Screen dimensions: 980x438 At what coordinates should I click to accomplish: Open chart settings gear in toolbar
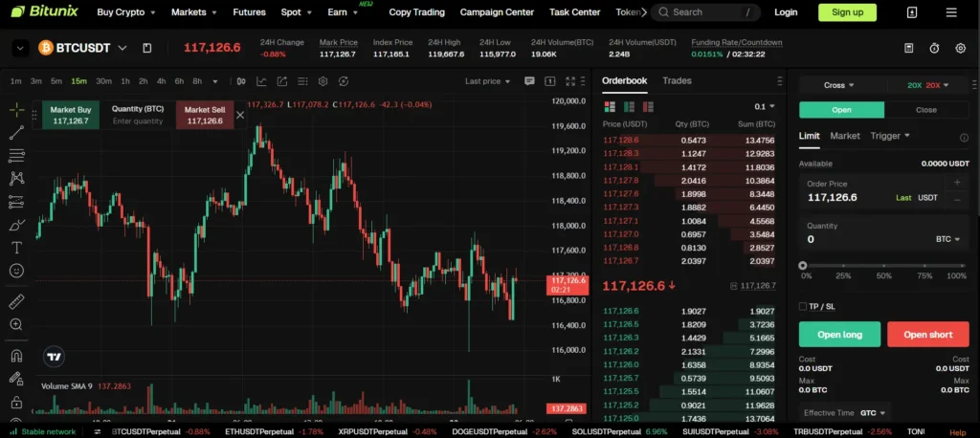pyautogui.click(x=323, y=81)
